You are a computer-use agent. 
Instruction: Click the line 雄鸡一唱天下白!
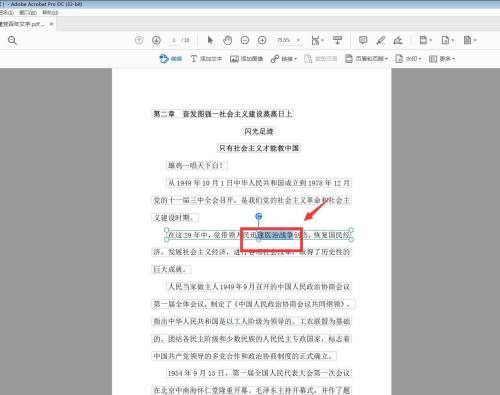(197, 165)
